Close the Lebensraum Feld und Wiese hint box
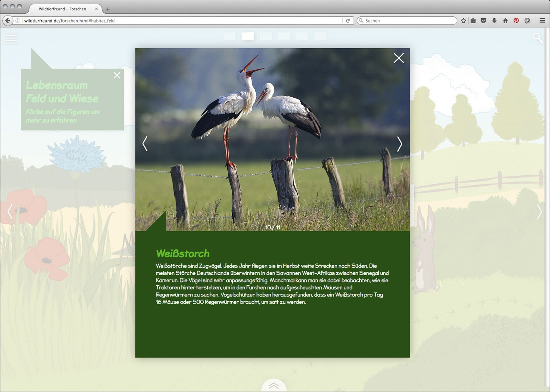 (117, 75)
